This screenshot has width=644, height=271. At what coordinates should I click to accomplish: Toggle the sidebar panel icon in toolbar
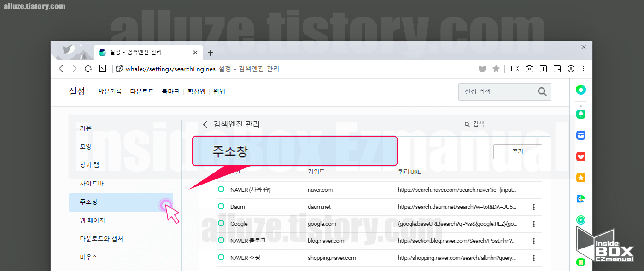coord(557,69)
